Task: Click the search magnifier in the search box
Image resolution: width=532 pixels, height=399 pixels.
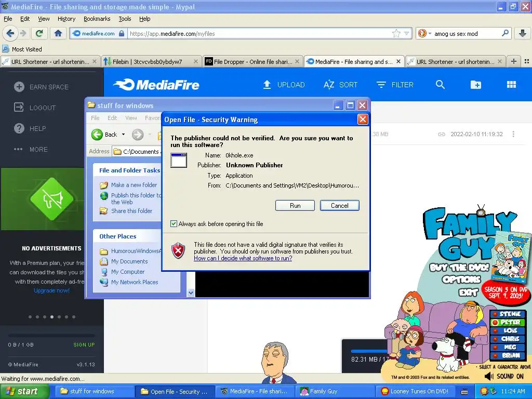Action: coord(505,33)
